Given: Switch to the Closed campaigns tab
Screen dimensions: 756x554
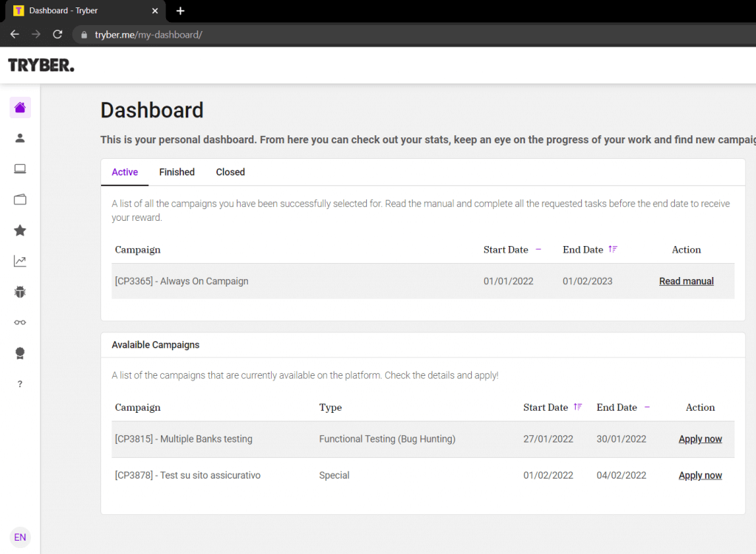Looking at the screenshot, I should [230, 172].
